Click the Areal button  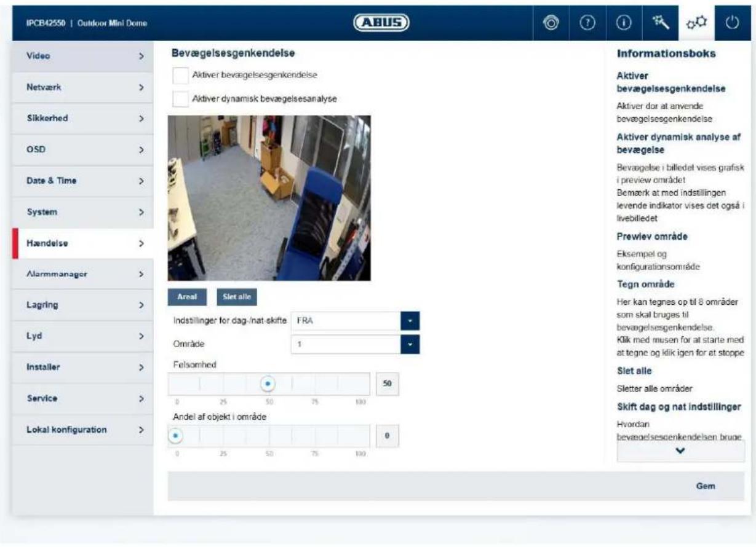tap(187, 297)
